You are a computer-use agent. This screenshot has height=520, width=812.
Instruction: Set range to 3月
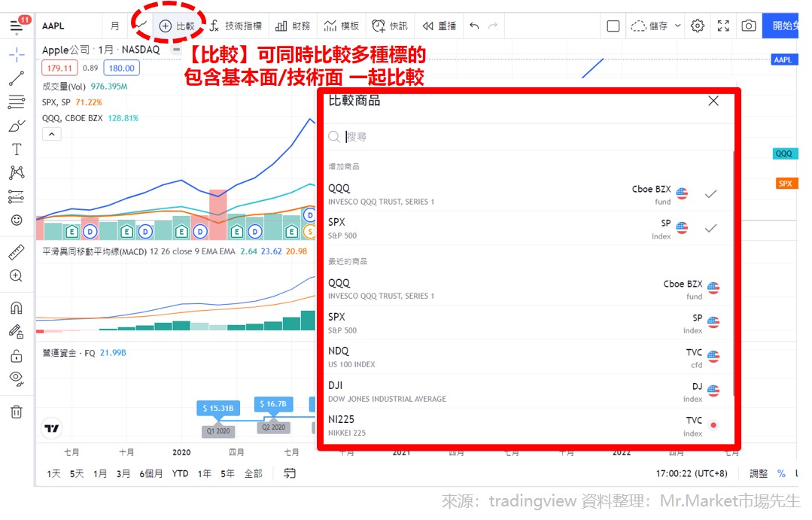[x=123, y=473]
